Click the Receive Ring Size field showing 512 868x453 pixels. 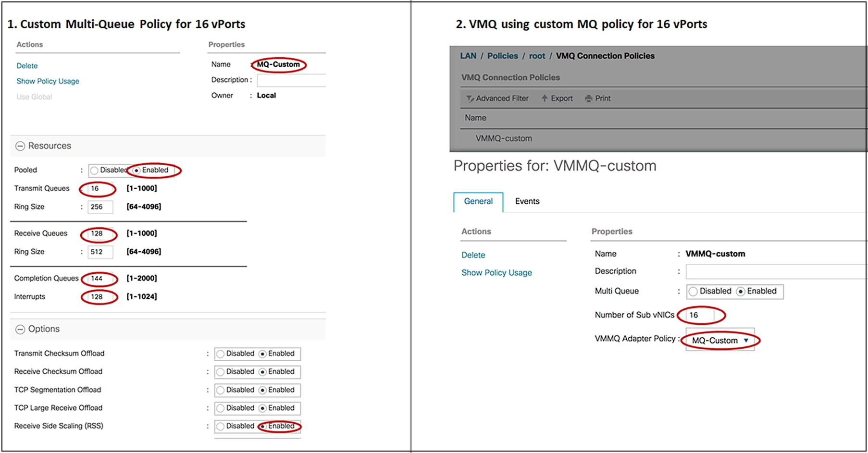point(100,252)
